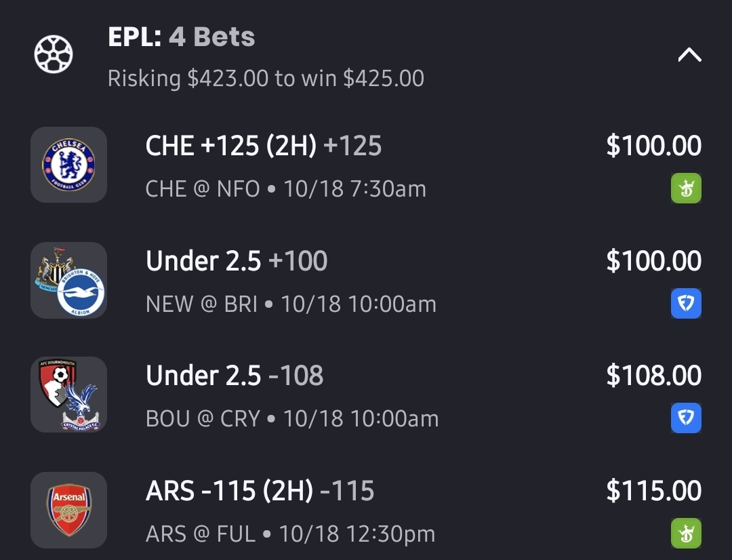The image size is (732, 560).
Task: Tap DraftKings icon on Chelsea bet
Action: (x=686, y=188)
